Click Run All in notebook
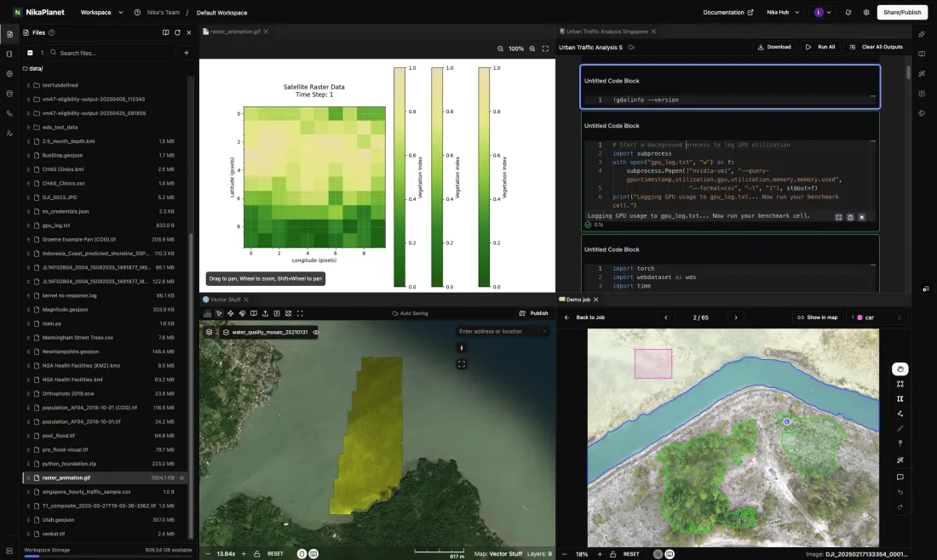The image size is (937, 560). (819, 47)
